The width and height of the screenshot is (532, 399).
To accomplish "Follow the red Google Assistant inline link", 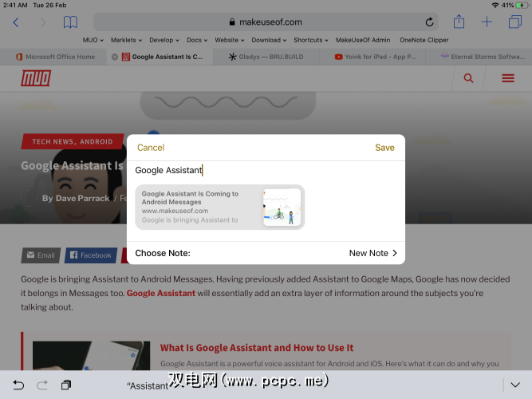I will pos(161,293).
